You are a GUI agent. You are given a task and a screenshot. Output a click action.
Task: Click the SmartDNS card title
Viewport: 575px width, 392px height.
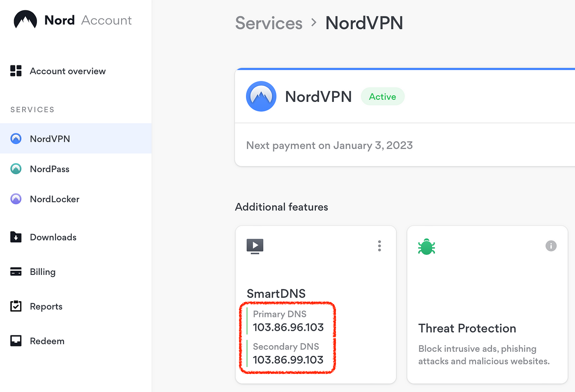click(276, 293)
